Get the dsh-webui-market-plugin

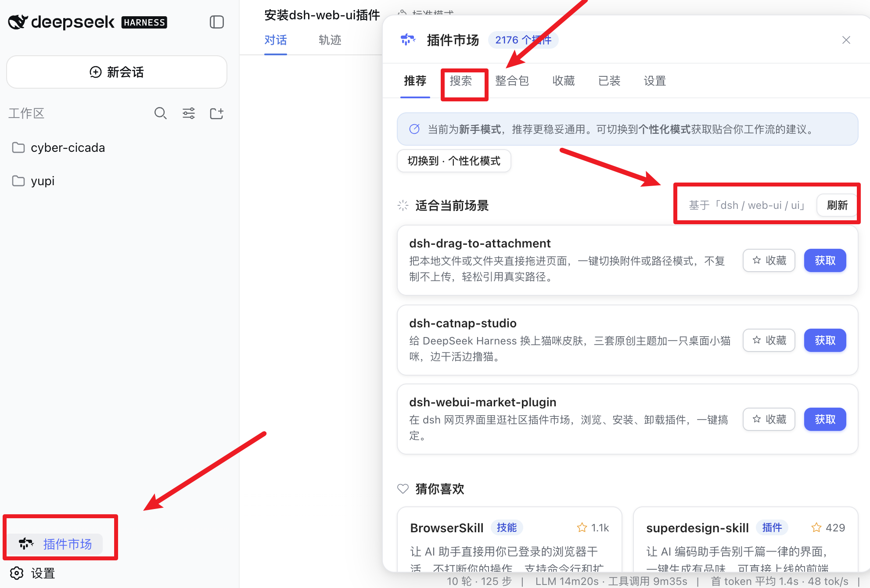[825, 419]
